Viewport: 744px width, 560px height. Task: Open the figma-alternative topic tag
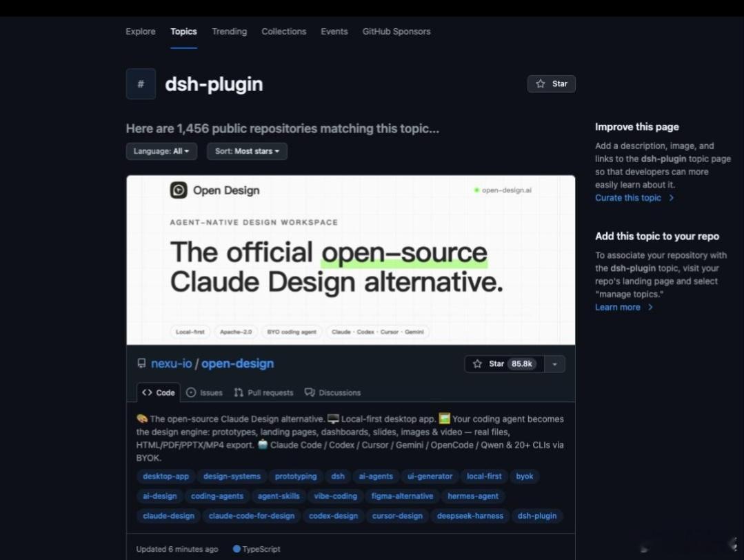point(402,496)
